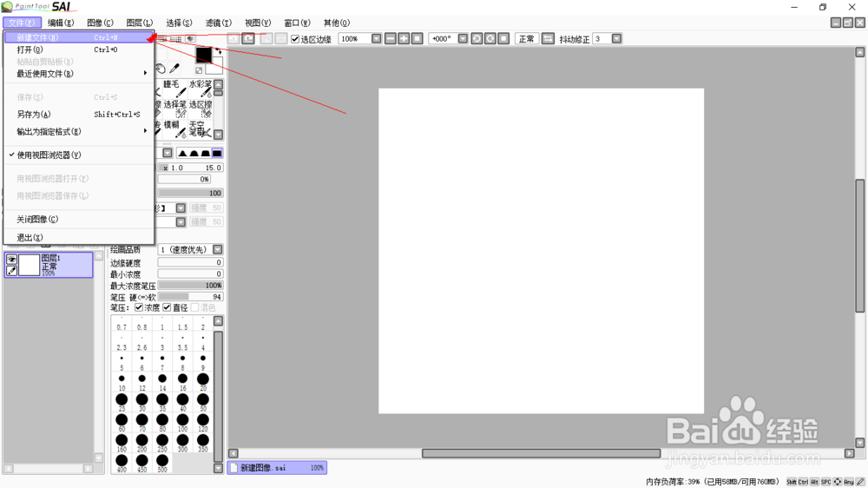Expand the 最近使用文件 submenu
The width and height of the screenshot is (868, 488).
(79, 74)
